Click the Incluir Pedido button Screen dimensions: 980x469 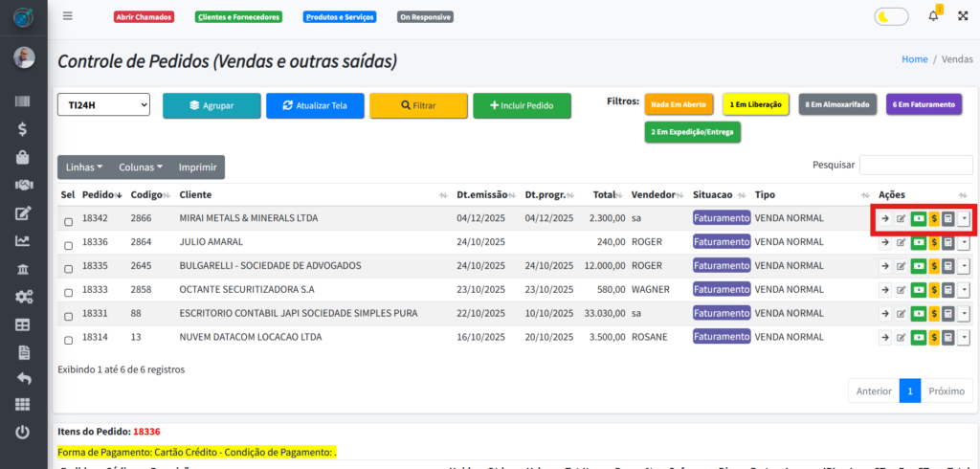(522, 105)
